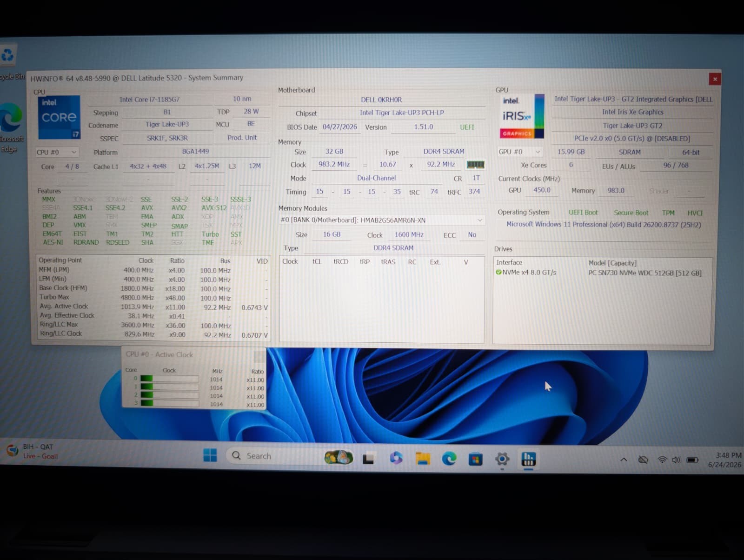Image resolution: width=744 pixels, height=560 pixels.
Task: Open Settings from the taskbar
Action: [x=502, y=460]
